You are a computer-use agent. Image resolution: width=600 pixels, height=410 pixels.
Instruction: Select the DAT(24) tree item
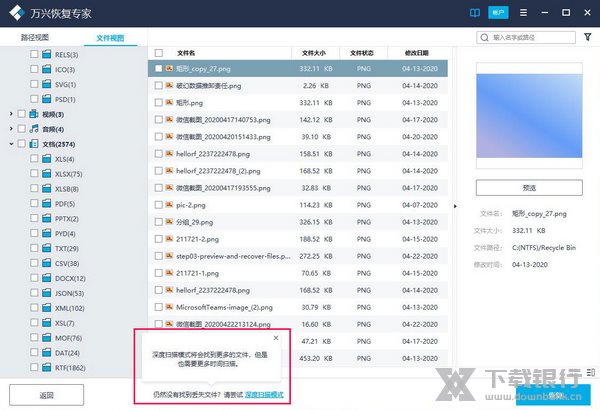(x=67, y=353)
